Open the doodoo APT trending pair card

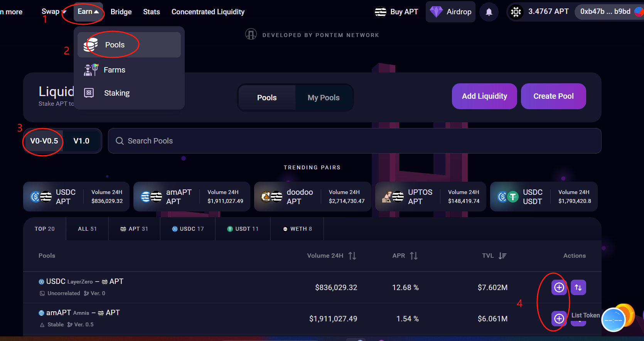coord(312,197)
